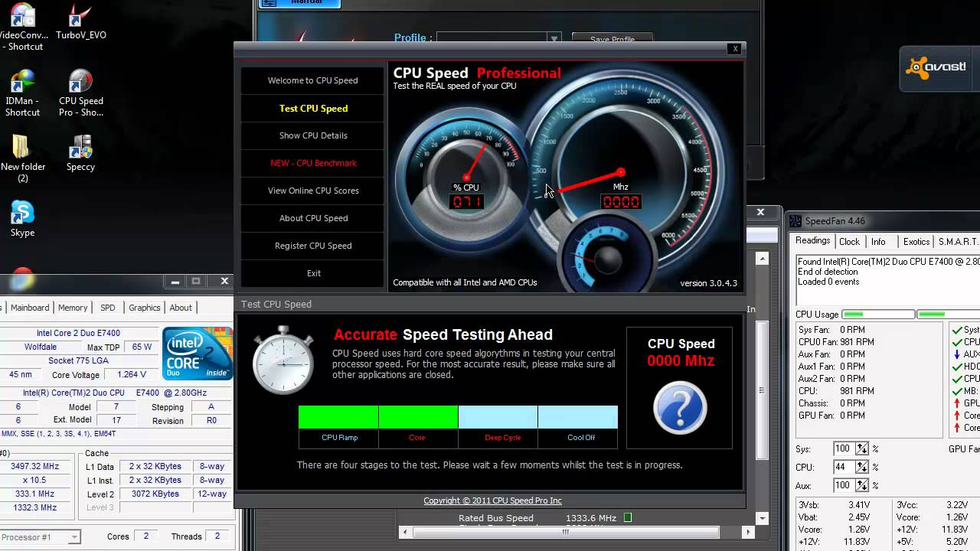Click the stopwatch icon in Test CPU Speed
The image size is (980, 551).
(x=283, y=360)
